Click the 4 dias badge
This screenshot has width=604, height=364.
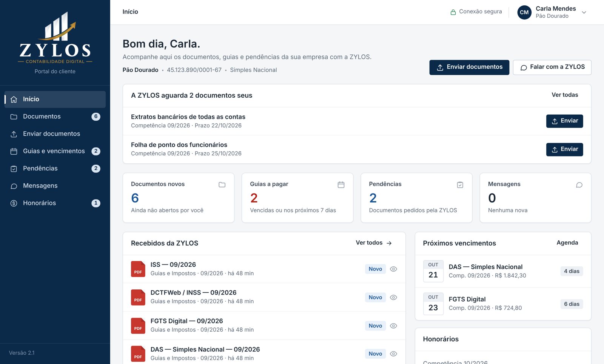tap(572, 271)
